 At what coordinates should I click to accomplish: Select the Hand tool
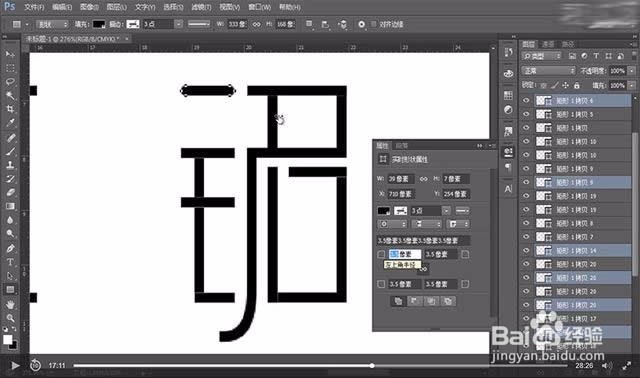(10, 304)
